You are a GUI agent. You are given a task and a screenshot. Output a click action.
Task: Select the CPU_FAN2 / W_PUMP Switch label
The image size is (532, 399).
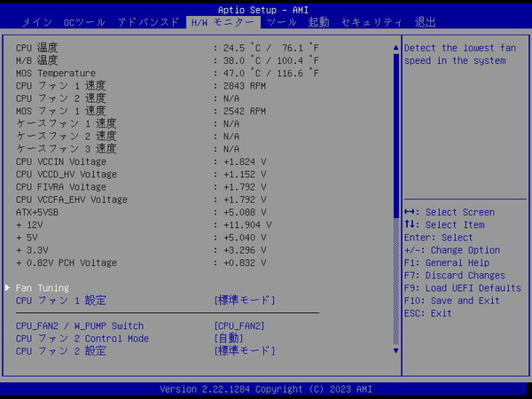click(x=80, y=326)
